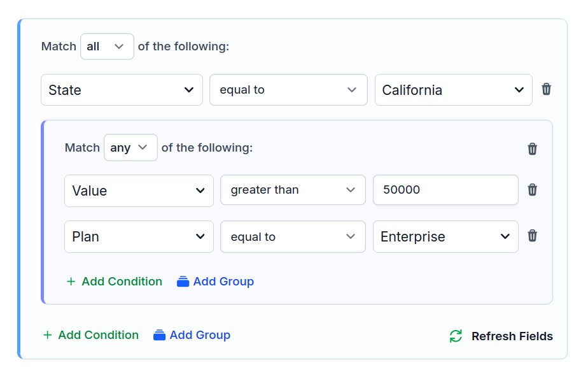Open the State field selector
The width and height of the screenshot is (588, 381).
coord(122,89)
